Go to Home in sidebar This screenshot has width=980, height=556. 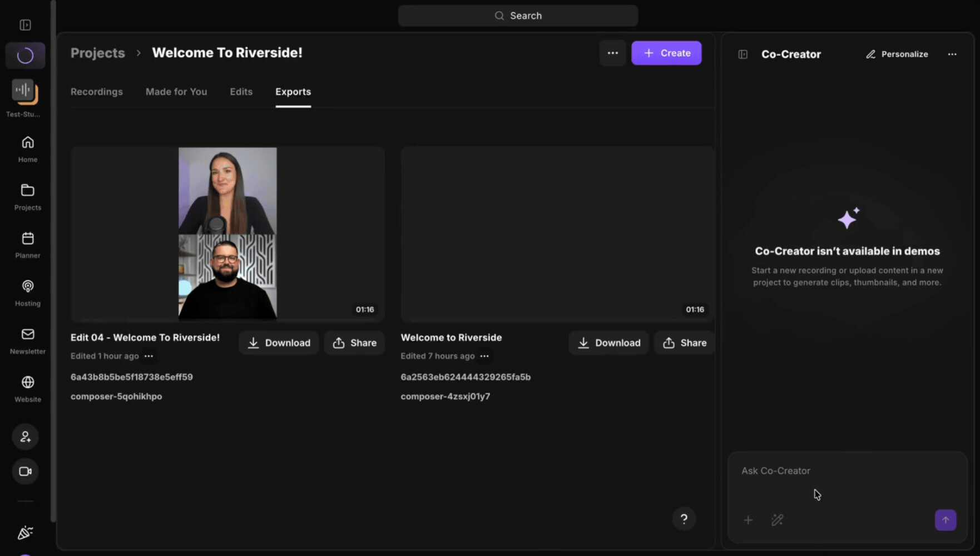(x=27, y=150)
